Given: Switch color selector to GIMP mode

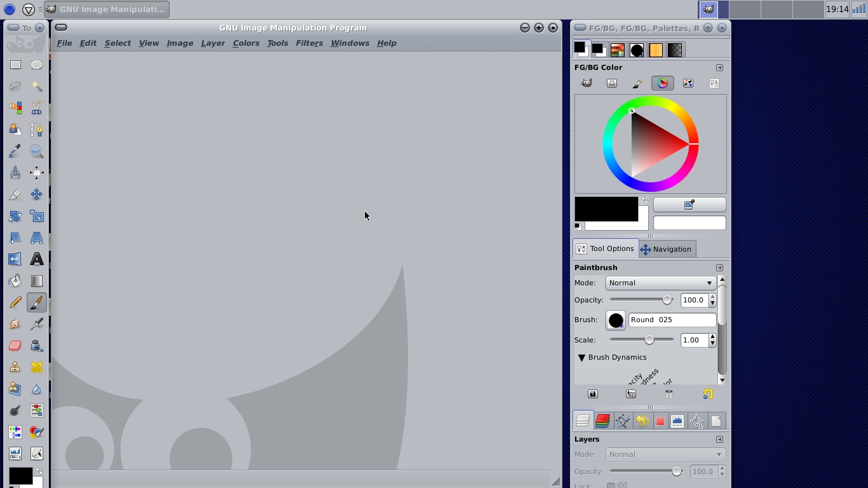Looking at the screenshot, I should coord(587,83).
